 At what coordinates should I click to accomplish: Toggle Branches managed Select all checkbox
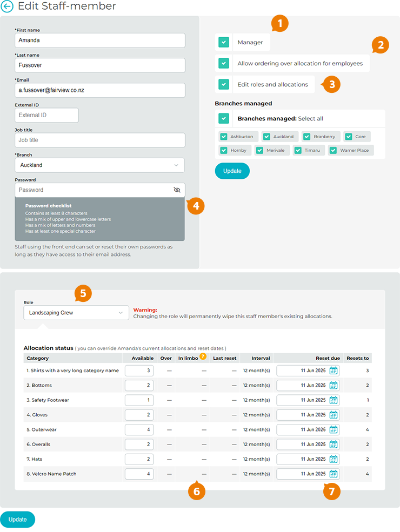224,118
